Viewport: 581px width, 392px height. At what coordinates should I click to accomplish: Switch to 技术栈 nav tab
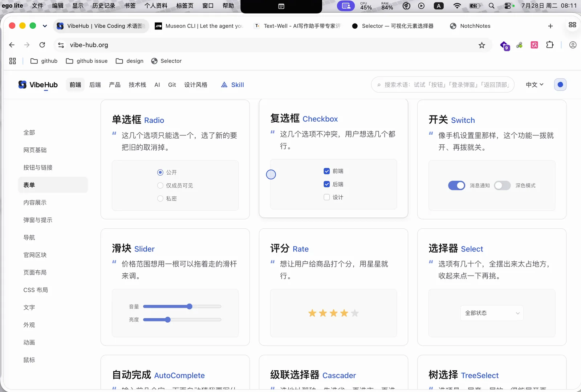[137, 85]
